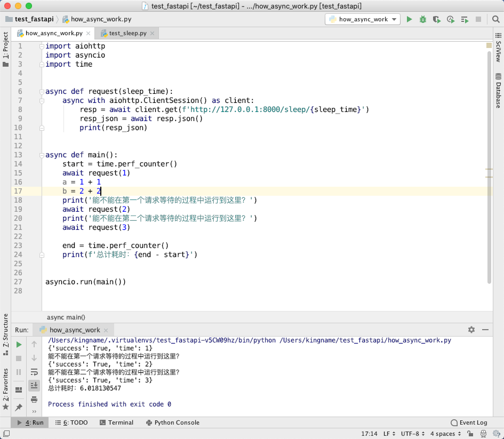
Task: Toggle scroll to end in Run console
Action: [x=34, y=385]
